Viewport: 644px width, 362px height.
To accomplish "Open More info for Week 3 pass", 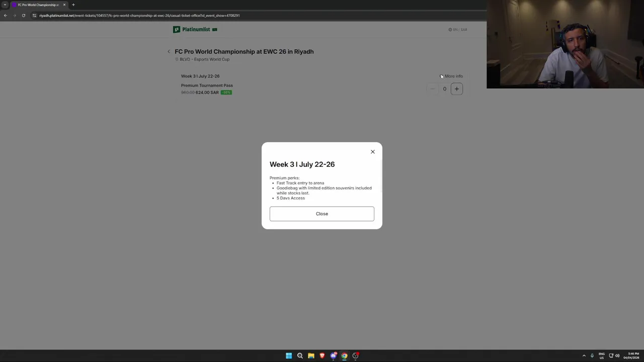I will coord(451,76).
